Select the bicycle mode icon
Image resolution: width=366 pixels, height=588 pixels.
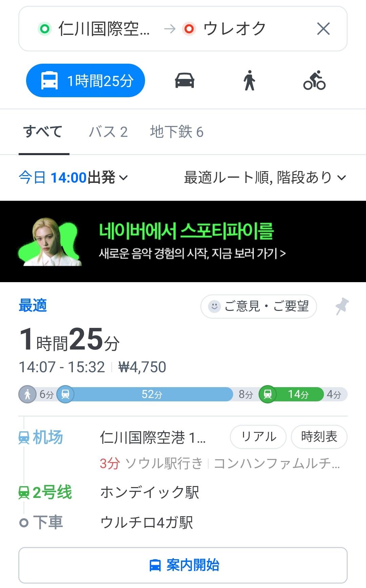(314, 81)
